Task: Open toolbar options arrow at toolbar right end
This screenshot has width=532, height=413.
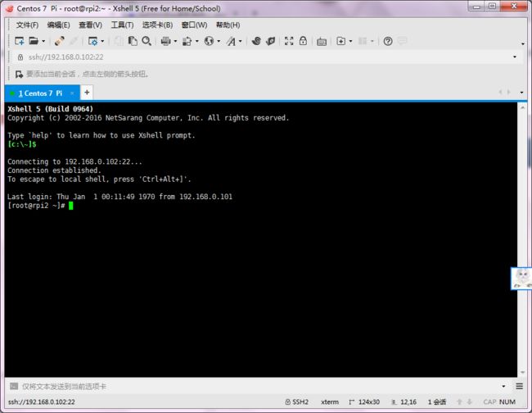Action: [x=522, y=43]
